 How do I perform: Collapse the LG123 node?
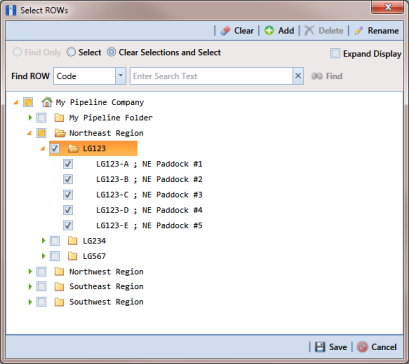tap(43, 149)
